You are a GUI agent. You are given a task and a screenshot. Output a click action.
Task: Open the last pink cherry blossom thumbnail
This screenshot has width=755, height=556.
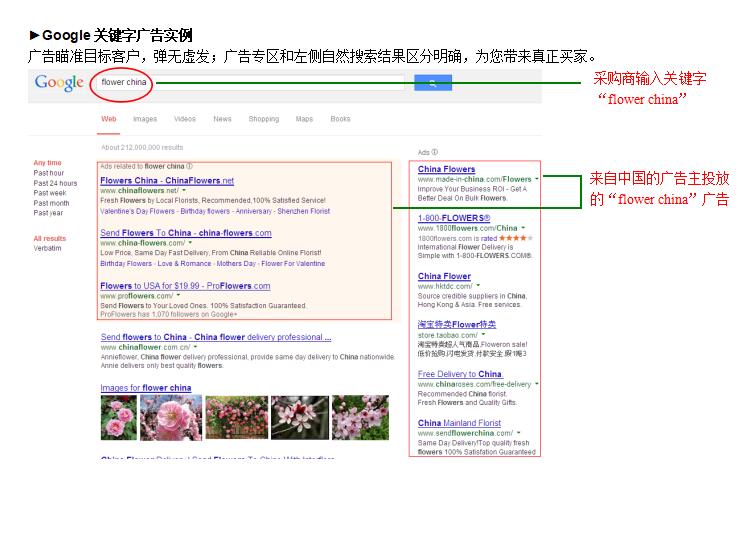click(360, 417)
